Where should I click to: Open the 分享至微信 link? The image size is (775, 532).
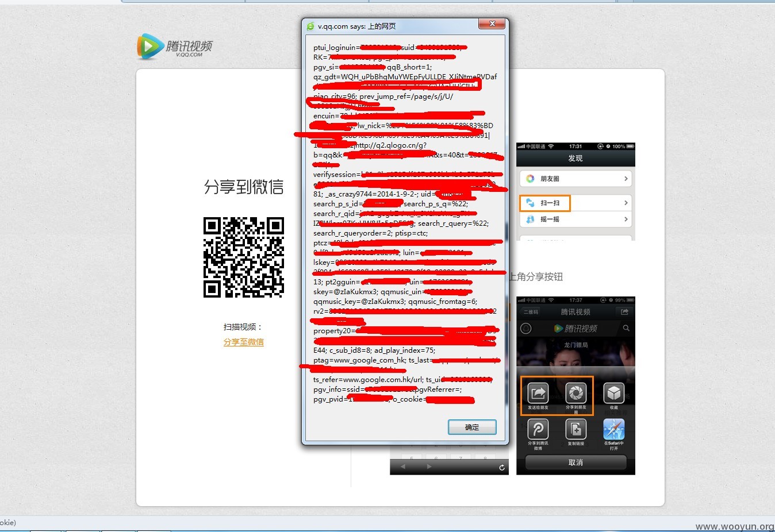(x=244, y=342)
